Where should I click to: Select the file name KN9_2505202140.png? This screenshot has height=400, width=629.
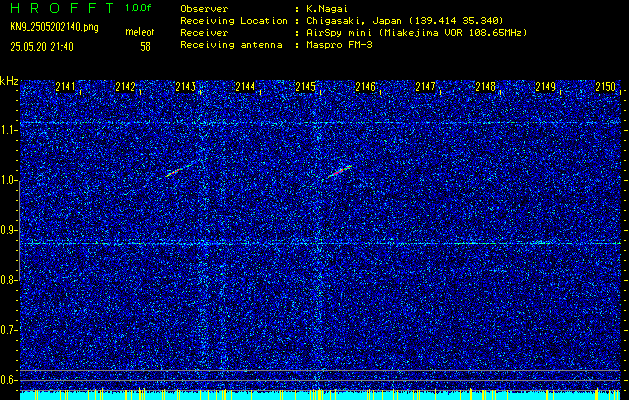[54, 27]
